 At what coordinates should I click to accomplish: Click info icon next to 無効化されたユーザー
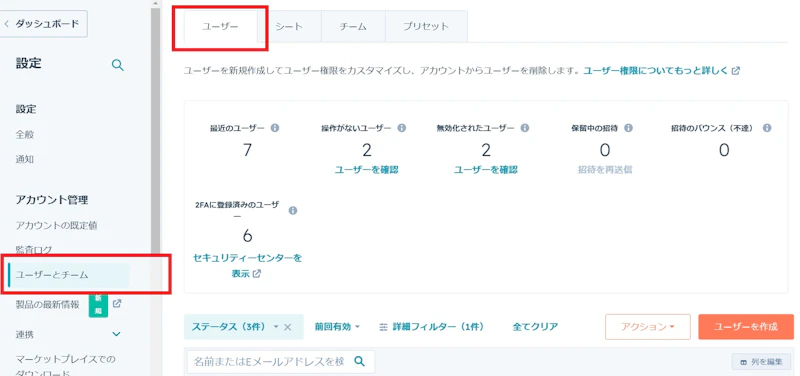tap(524, 128)
